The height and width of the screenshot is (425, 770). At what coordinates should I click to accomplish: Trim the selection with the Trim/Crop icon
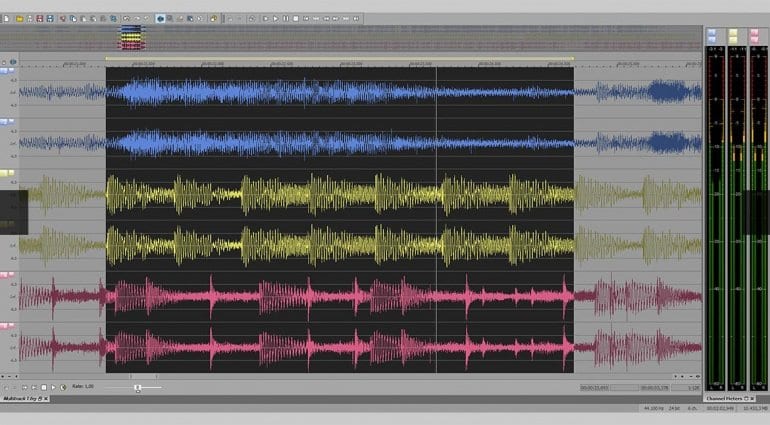click(x=113, y=19)
